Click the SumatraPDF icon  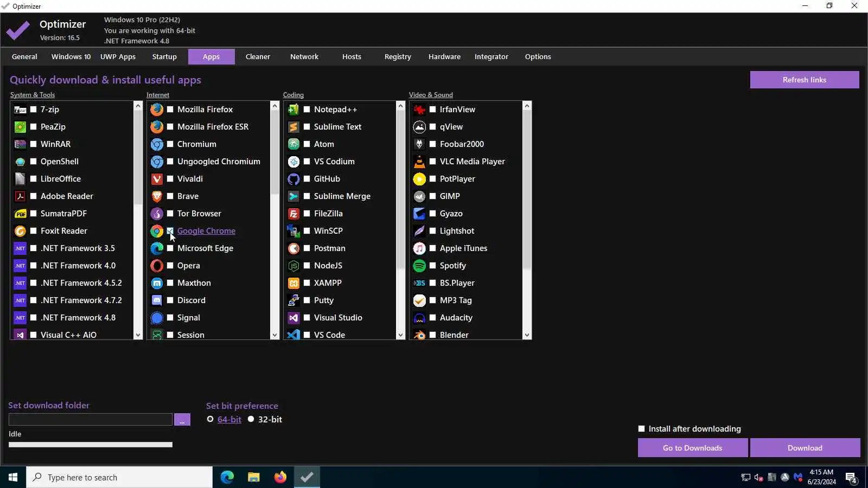tap(20, 214)
